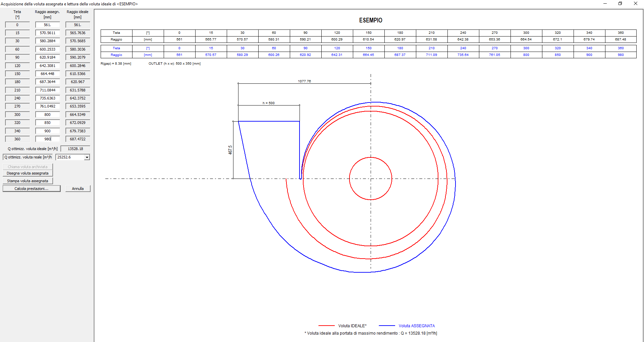Cancel with the Annulla button
This screenshot has width=644, height=342.
tap(78, 189)
